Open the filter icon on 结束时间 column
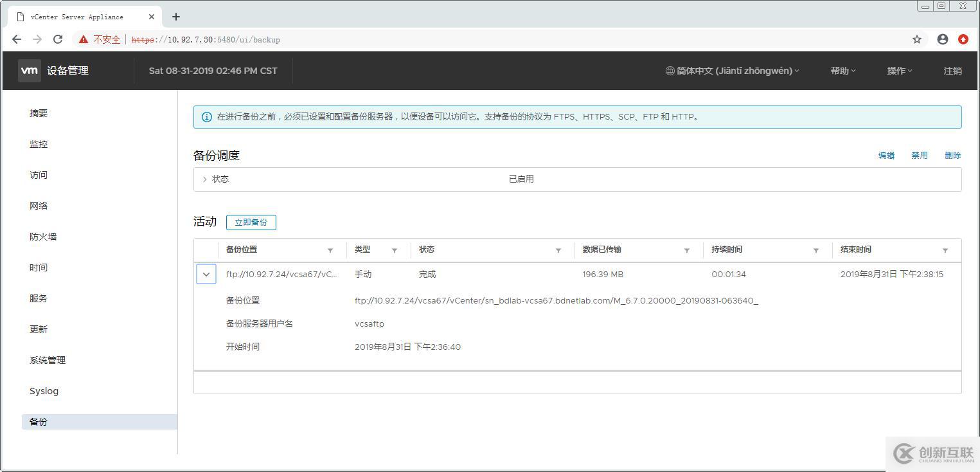 (945, 250)
